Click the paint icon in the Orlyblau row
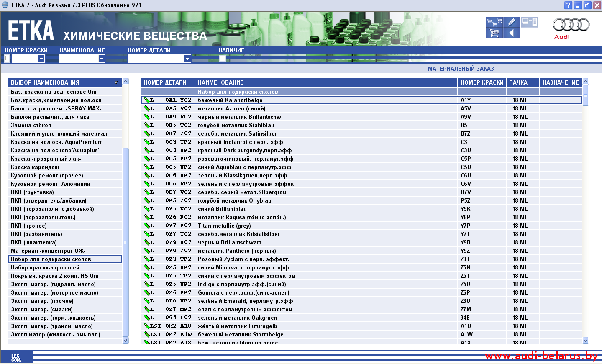Viewport: 602px width, 364px height. [x=146, y=200]
